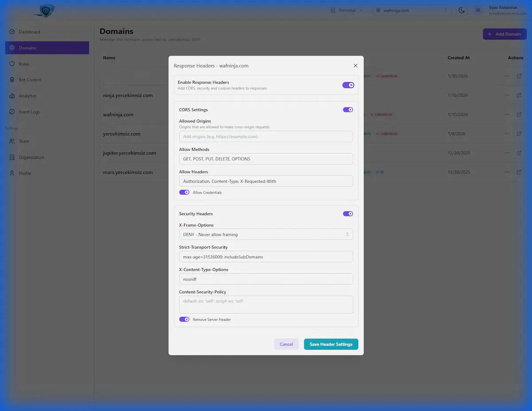Toggle Enable Response Headers switch

click(x=348, y=85)
